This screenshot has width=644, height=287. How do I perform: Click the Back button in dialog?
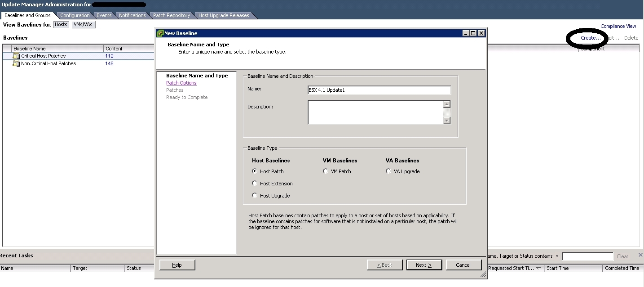384,265
